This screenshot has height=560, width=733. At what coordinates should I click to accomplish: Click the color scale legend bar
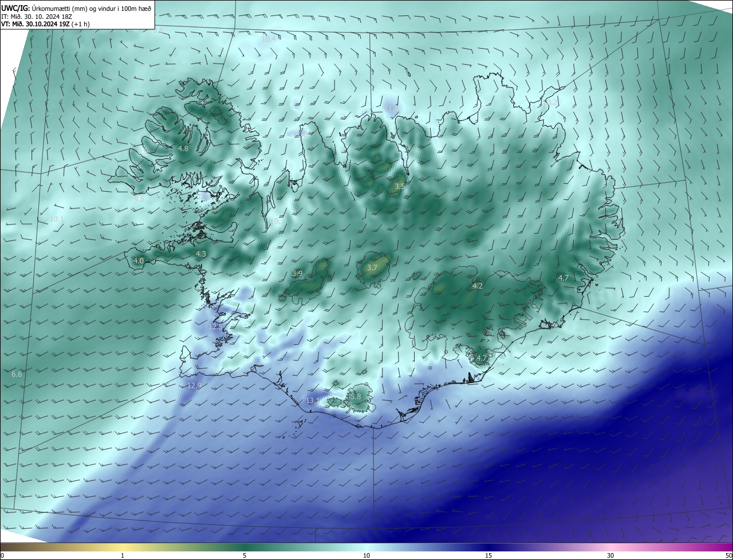(x=366, y=547)
